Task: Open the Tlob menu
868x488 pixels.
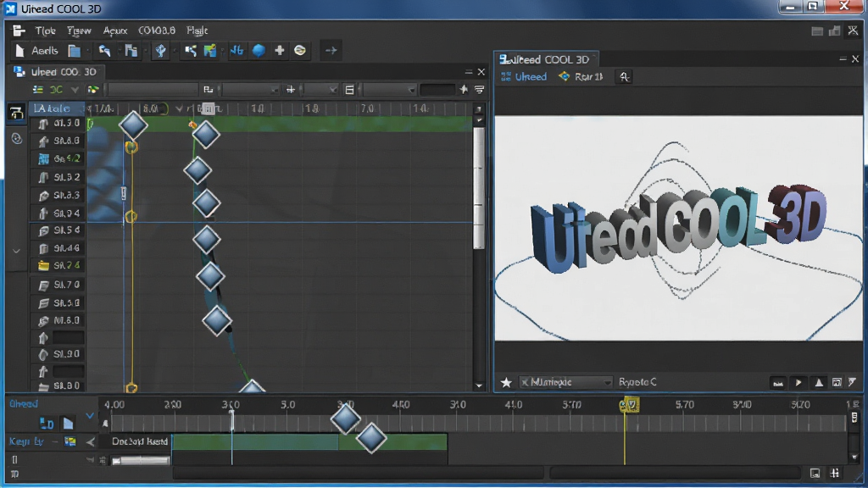Action: pyautogui.click(x=46, y=30)
